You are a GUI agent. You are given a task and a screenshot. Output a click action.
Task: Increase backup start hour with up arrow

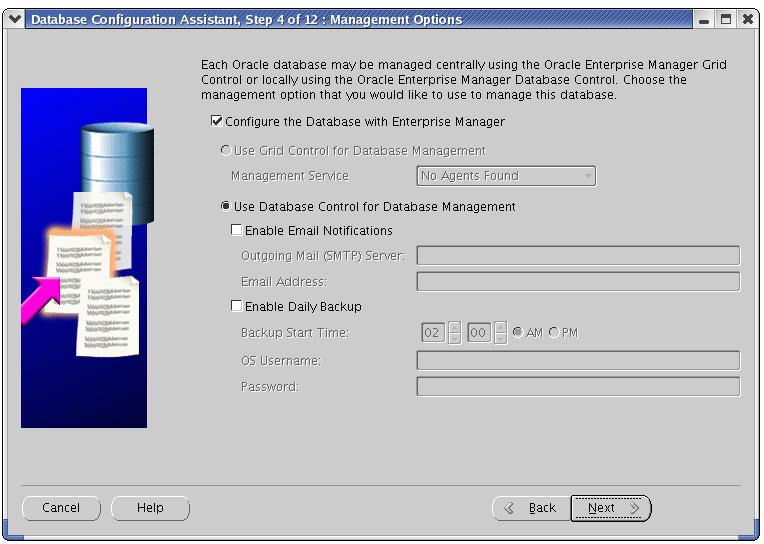[x=454, y=327]
